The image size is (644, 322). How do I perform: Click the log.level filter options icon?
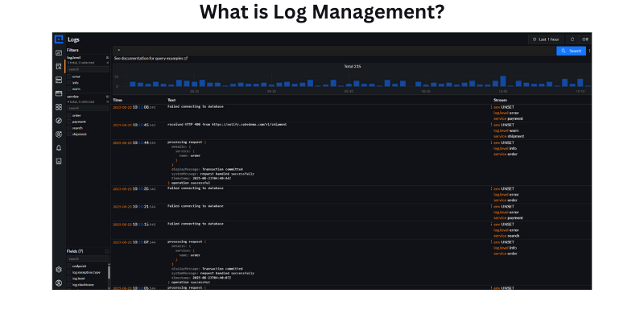click(108, 58)
